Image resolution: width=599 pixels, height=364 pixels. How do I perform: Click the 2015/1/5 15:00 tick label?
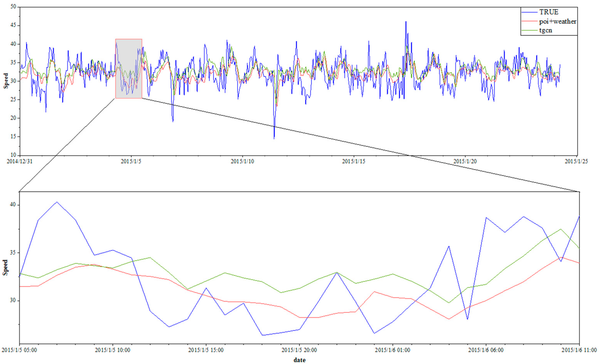click(x=206, y=350)
